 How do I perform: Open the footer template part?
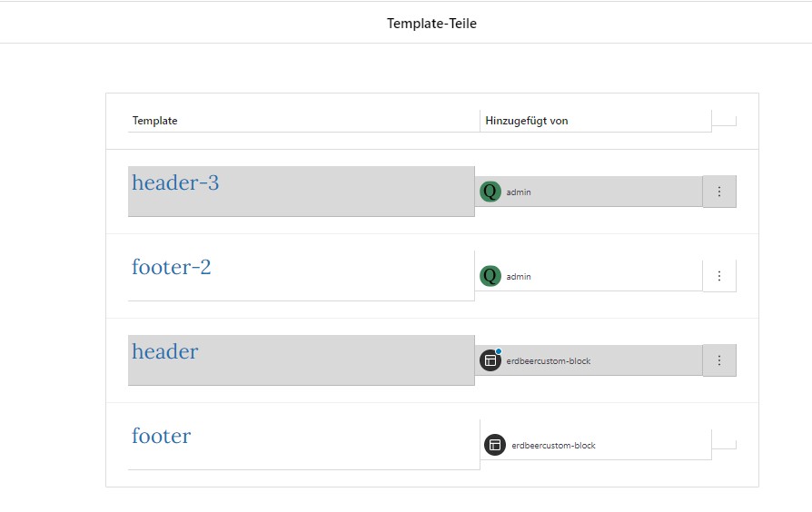pyautogui.click(x=161, y=436)
